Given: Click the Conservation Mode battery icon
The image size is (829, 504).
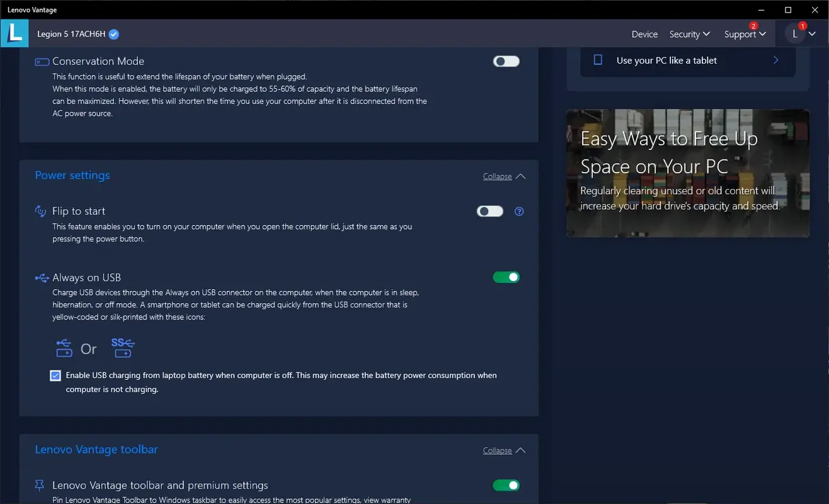Looking at the screenshot, I should (41, 61).
